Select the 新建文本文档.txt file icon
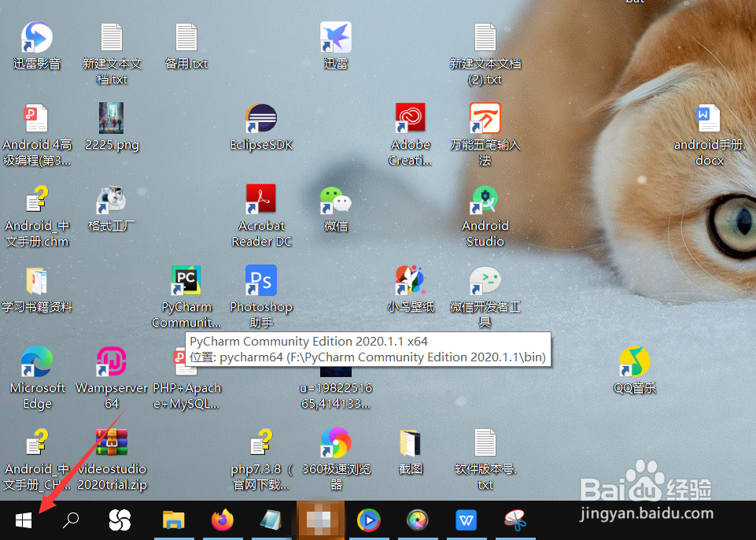The image size is (756, 540). pyautogui.click(x=112, y=38)
